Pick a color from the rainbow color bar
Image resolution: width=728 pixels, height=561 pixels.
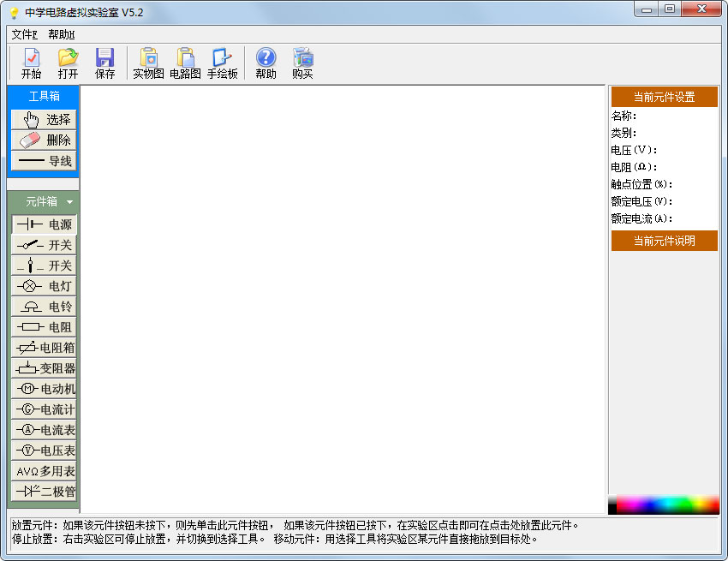668,504
